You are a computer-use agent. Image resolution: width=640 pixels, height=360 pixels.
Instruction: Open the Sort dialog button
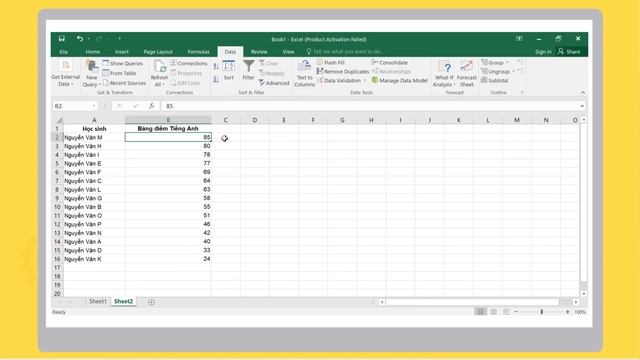coord(229,70)
